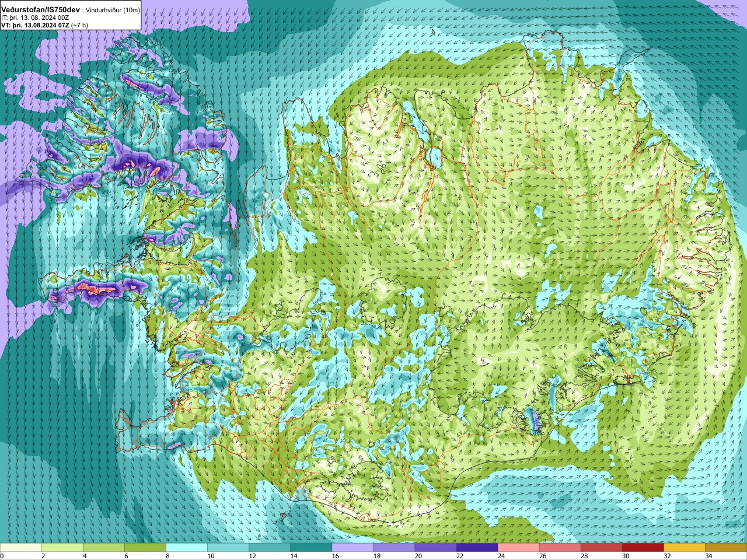Select the golden brown legend swatch above 34
The width and height of the screenshot is (747, 560).
coord(725,548)
